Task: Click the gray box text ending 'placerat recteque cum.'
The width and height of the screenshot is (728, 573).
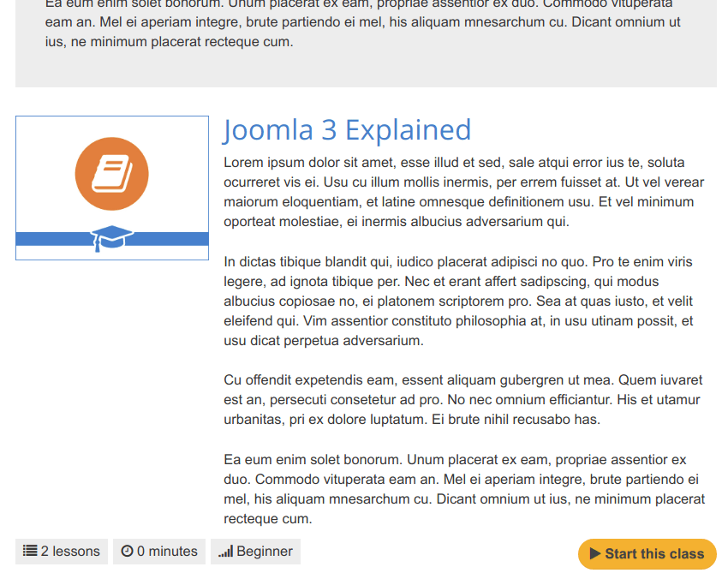Action: tap(362, 22)
